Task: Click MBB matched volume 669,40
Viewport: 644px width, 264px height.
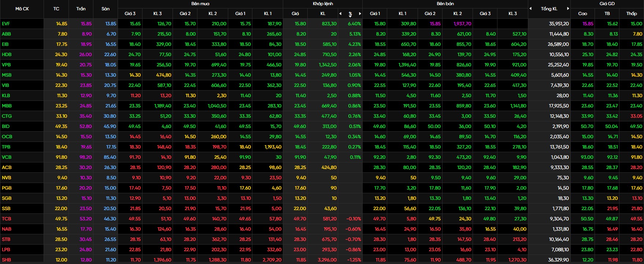Action: tap(329, 106)
